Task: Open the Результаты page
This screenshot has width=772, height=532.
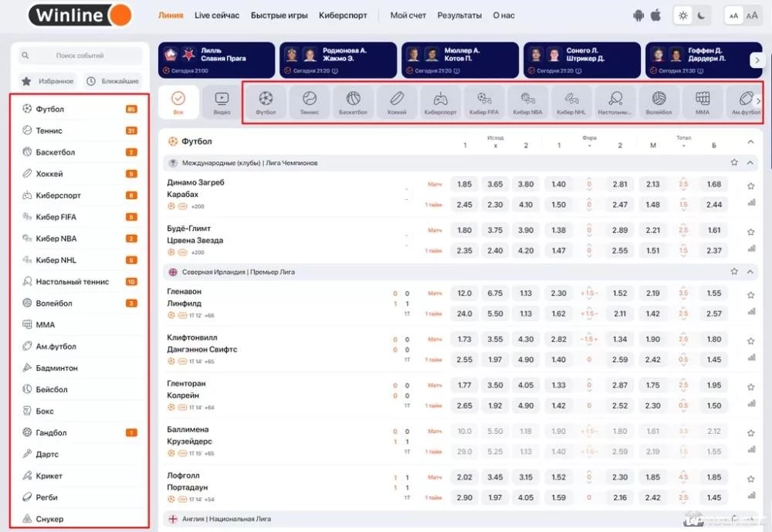Action: [459, 15]
